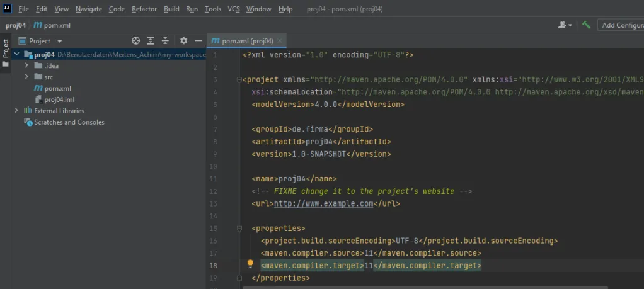Click the xml declaration on line 1

click(x=328, y=55)
